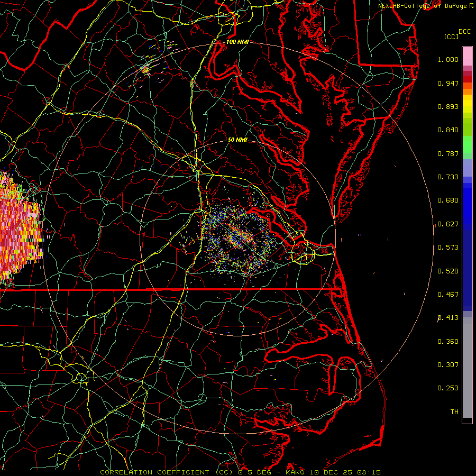This screenshot has width=476, height=476.
Task: Click the 10 DEC 25 08:15 timestamp
Action: 346,472
